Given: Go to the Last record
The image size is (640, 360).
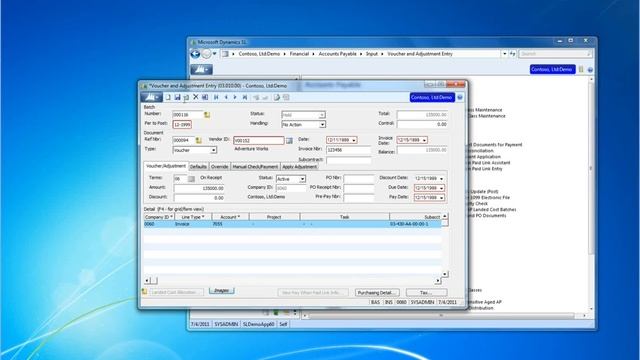Looking at the screenshot, I should (245, 97).
